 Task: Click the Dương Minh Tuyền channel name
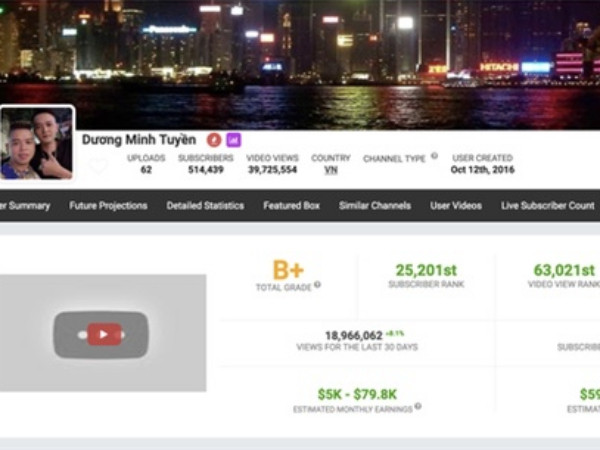coord(139,140)
